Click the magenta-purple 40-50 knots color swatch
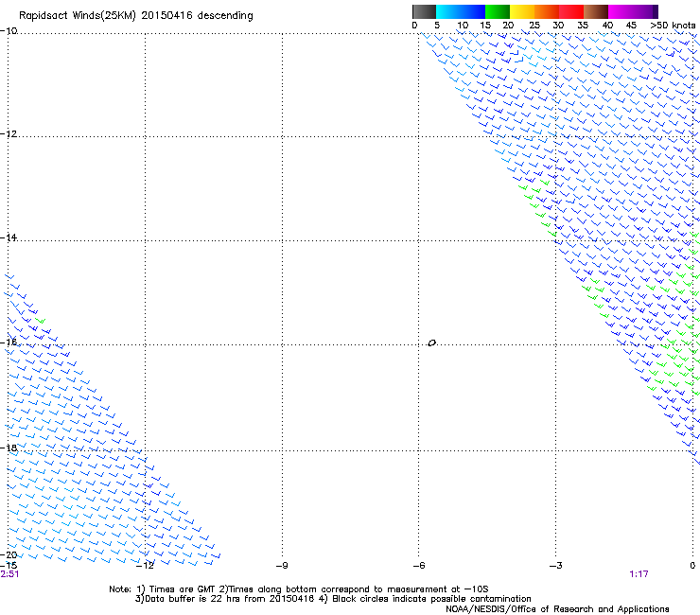700x615 pixels. (633, 11)
